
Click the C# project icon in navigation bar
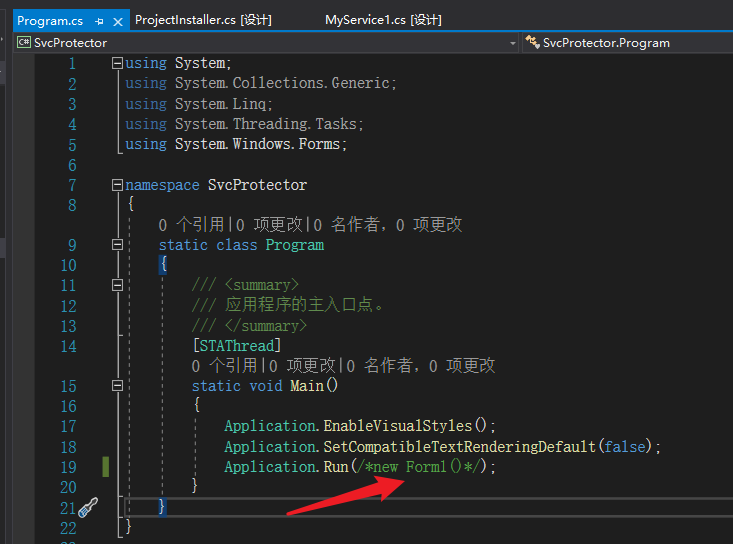22,43
